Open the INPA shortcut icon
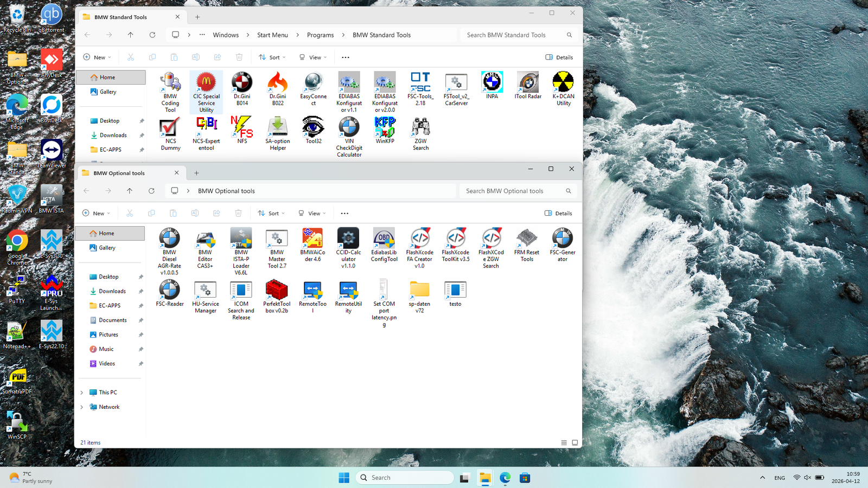868x488 pixels. 492,83
